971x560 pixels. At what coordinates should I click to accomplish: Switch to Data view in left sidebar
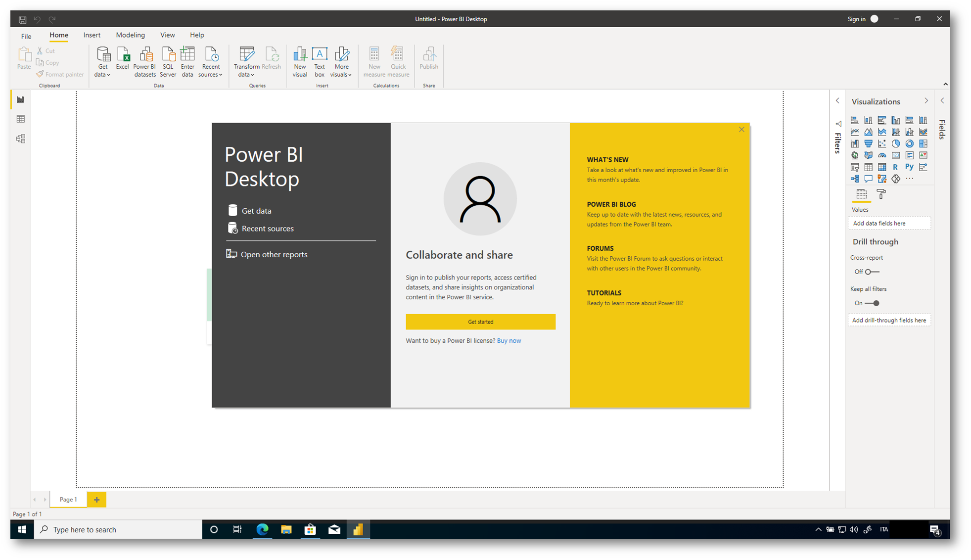(21, 119)
